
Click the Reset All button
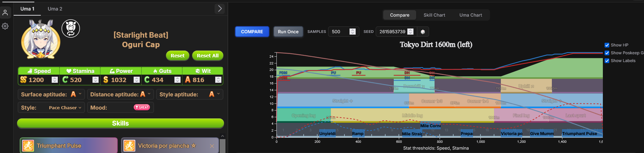tap(207, 56)
